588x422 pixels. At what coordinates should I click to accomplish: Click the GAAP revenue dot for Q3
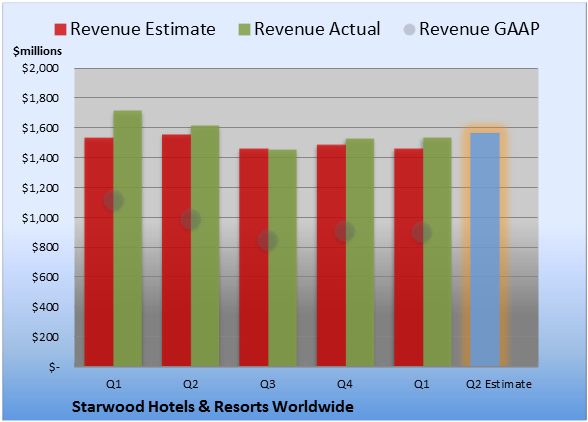(x=268, y=240)
